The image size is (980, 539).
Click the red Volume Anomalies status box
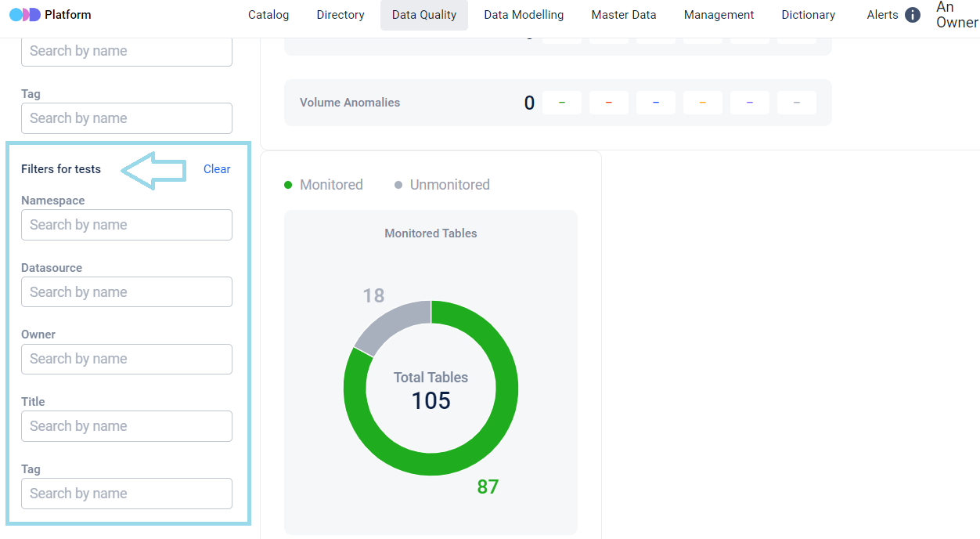608,103
